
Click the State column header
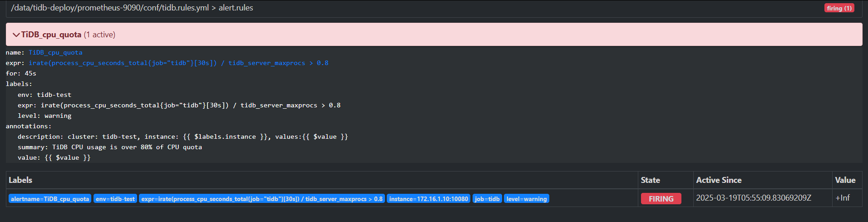[x=650, y=180]
